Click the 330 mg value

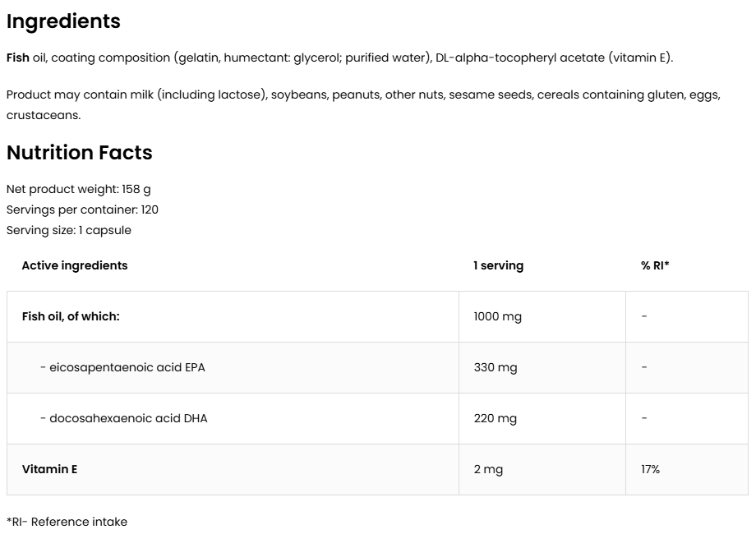point(496,367)
